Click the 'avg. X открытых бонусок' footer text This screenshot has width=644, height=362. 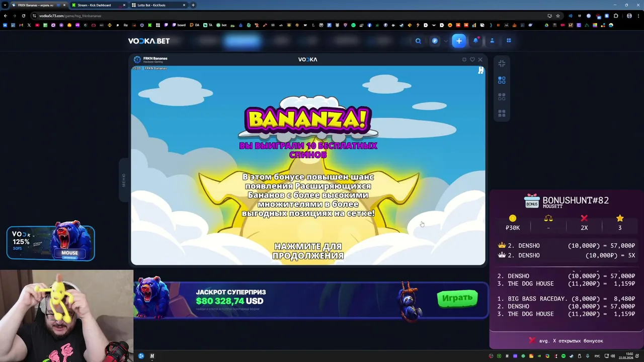[x=571, y=341]
